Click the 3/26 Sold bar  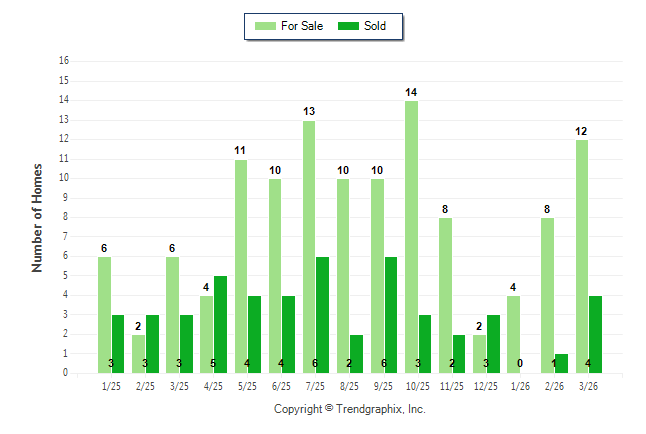[x=595, y=334]
